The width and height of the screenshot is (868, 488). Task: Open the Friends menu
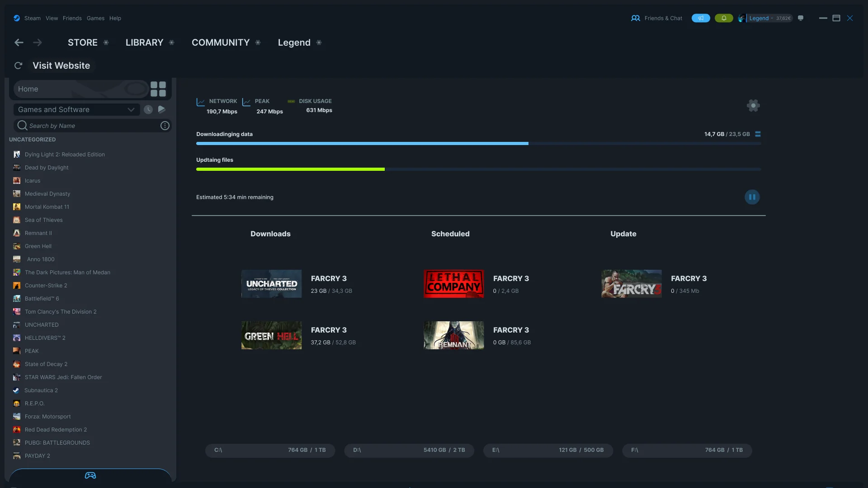72,18
